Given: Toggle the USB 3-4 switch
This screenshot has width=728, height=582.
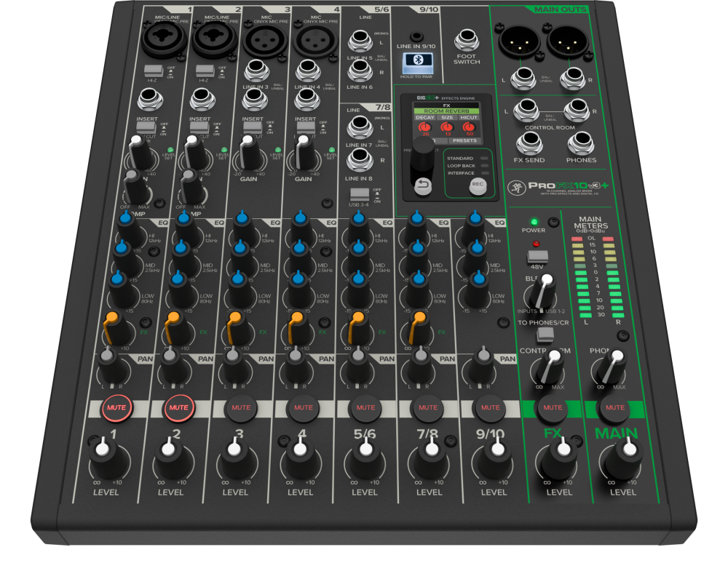Looking at the screenshot, I should point(360,194).
